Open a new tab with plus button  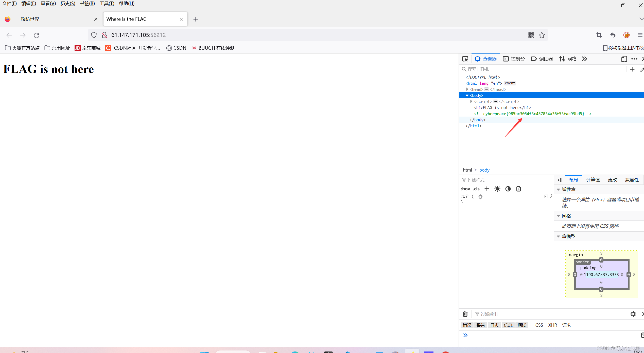(196, 19)
